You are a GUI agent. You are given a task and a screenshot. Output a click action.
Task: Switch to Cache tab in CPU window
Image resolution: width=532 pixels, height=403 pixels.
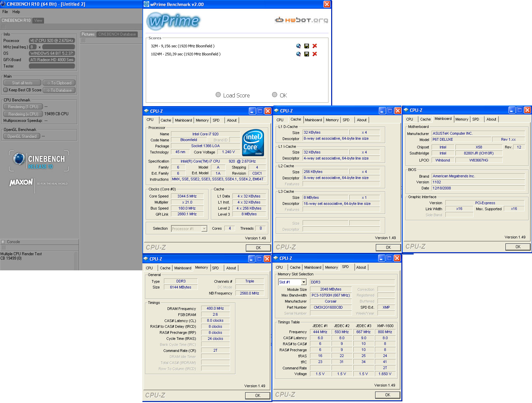tap(166, 120)
